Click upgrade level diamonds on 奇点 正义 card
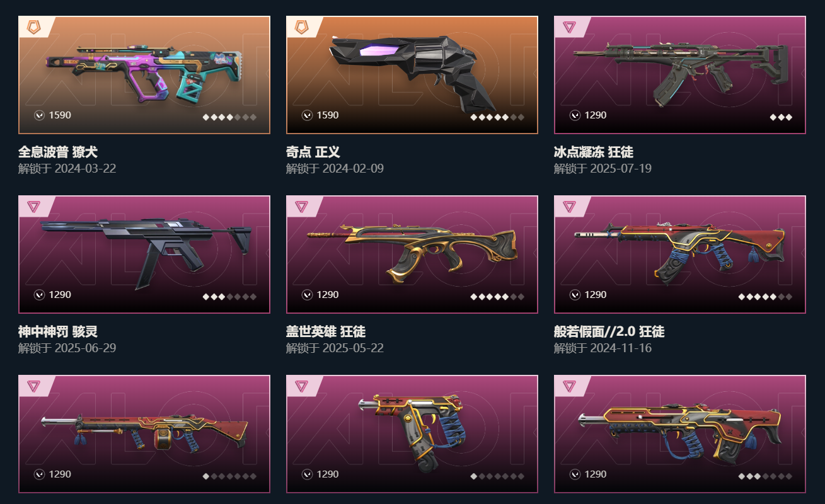 (497, 117)
